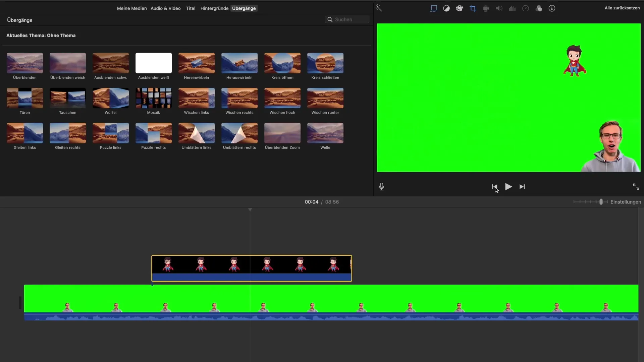Image resolution: width=644 pixels, height=362 pixels.
Task: Open the speed gauge icon
Action: pyautogui.click(x=526, y=8)
